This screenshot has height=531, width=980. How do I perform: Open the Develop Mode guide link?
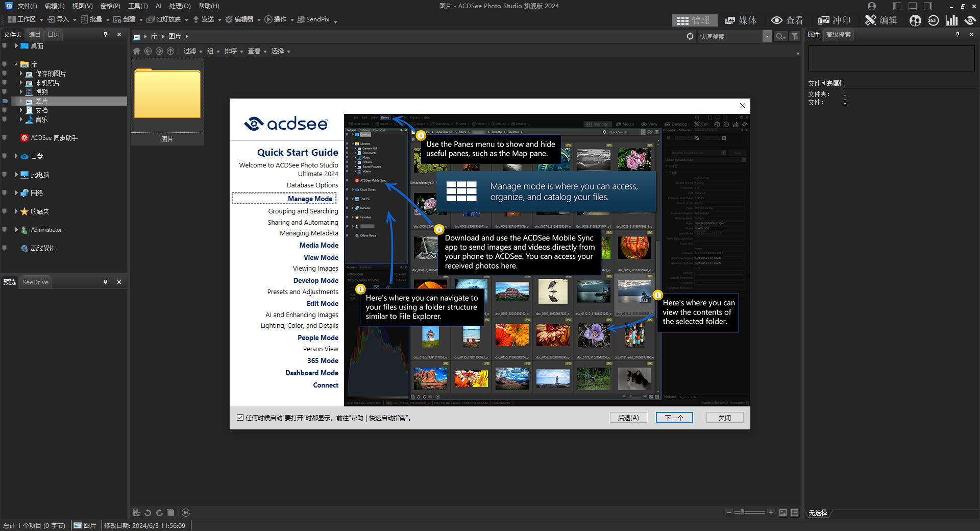[315, 280]
